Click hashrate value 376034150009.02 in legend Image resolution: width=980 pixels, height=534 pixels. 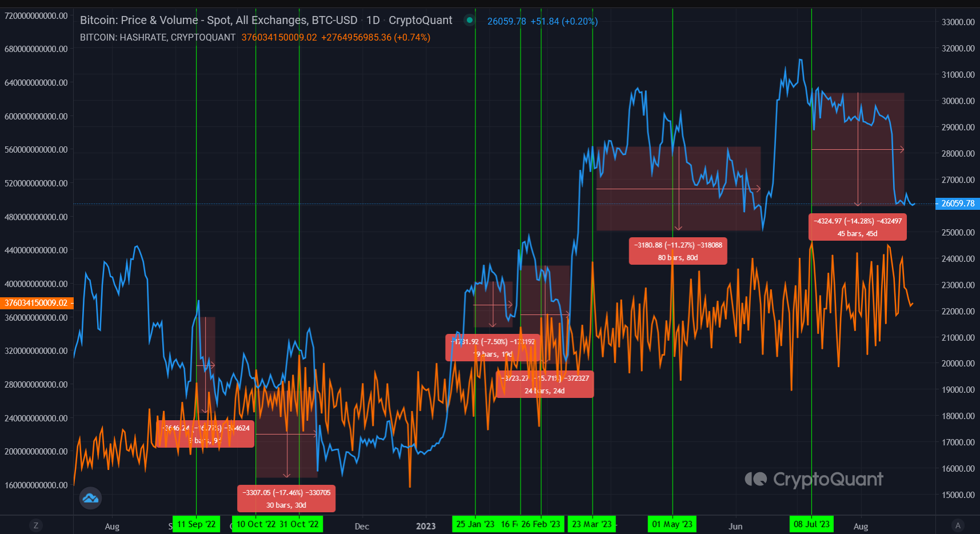point(279,38)
